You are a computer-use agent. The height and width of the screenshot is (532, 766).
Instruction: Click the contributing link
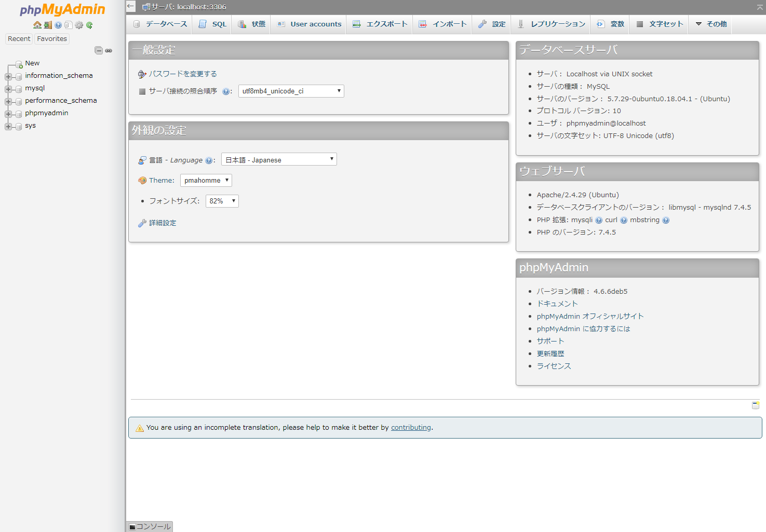pos(411,428)
